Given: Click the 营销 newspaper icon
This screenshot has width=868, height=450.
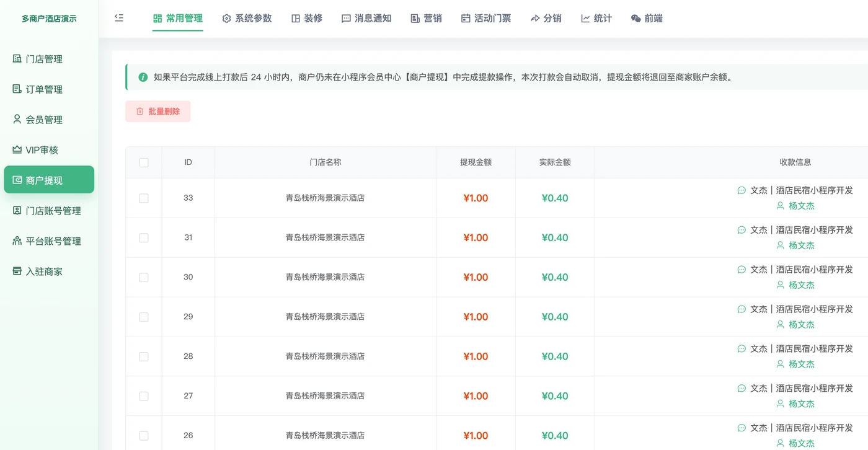Looking at the screenshot, I should point(415,19).
